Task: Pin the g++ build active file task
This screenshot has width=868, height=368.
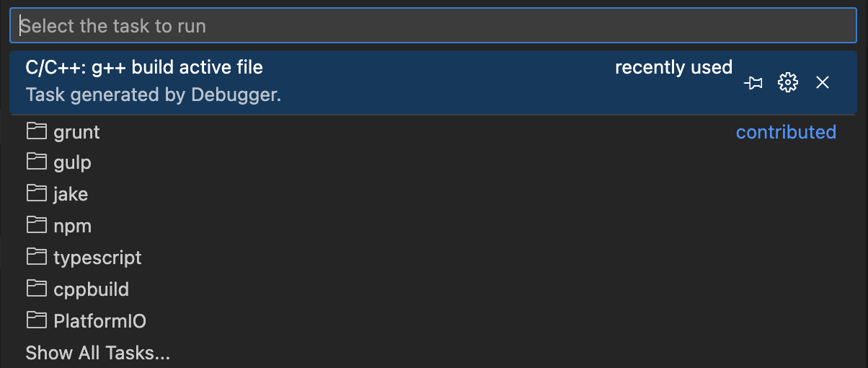Action: [753, 83]
